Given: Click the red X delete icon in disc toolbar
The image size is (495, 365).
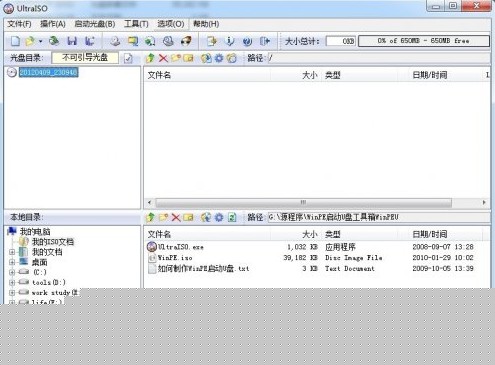Looking at the screenshot, I should click(x=163, y=58).
